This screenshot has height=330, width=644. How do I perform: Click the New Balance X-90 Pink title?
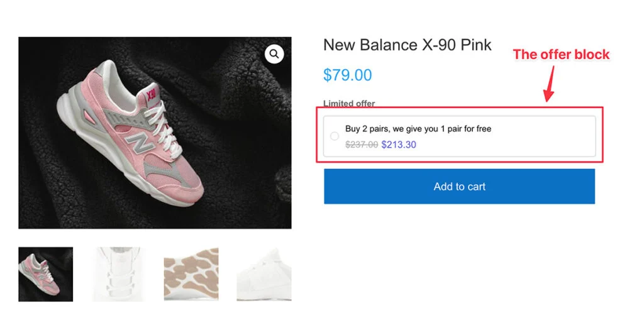[x=407, y=45]
